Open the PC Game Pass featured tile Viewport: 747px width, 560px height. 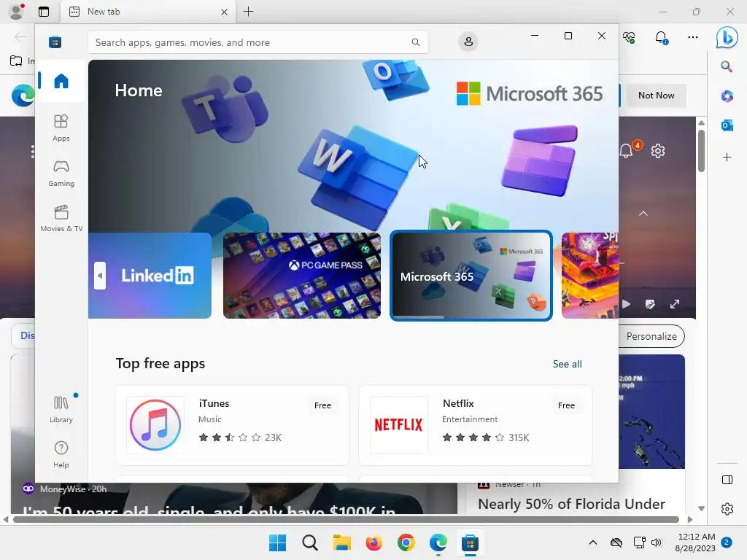click(x=301, y=275)
